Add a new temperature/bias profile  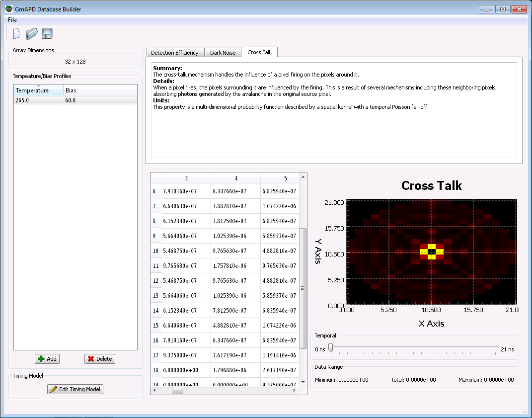click(x=47, y=358)
